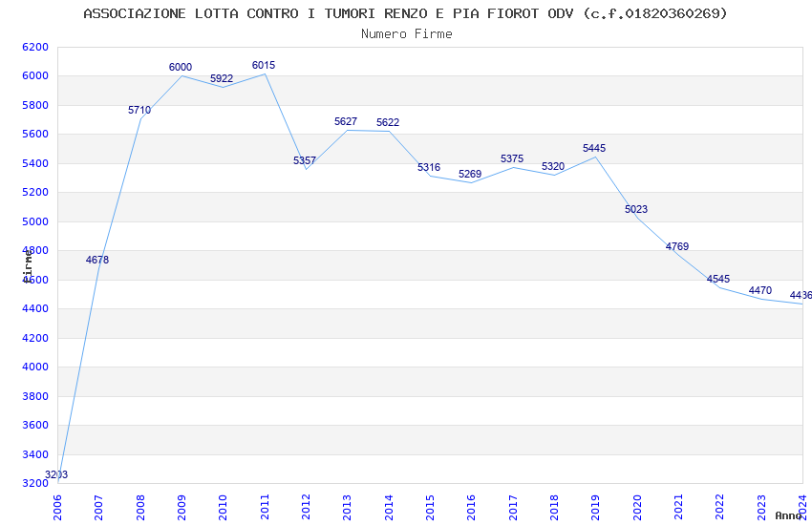Screen dimensions: 812x525
Task: Click the y-axis value 3600
Action: pos(35,425)
